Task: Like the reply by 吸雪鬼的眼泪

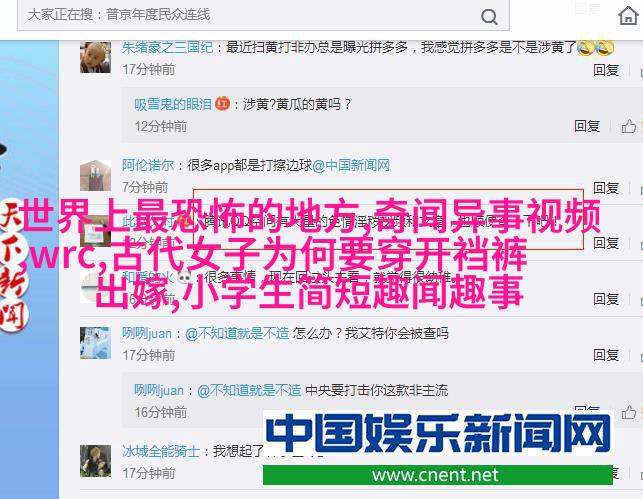Action: coord(628,126)
